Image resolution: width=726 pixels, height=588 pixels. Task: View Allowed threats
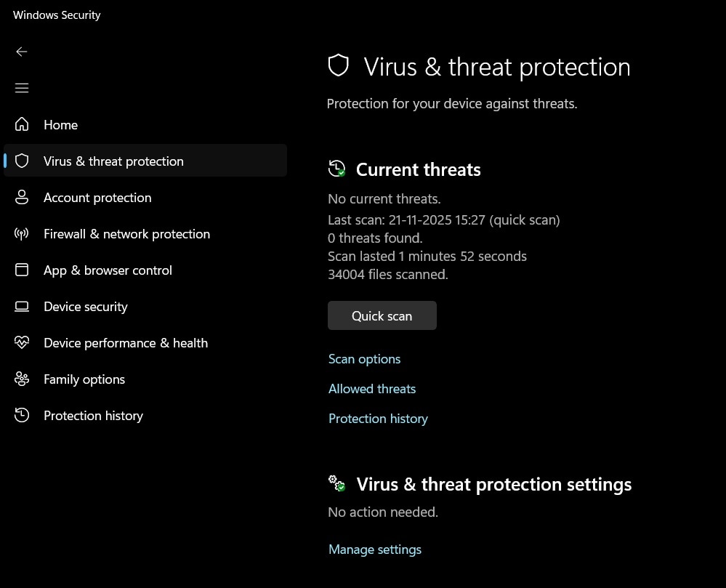click(x=371, y=388)
